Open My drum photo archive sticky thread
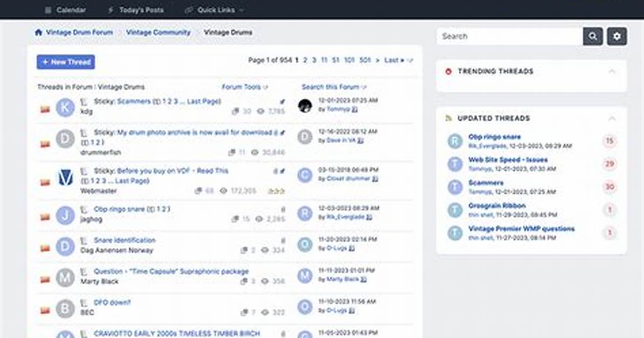This screenshot has height=338, width=644. point(195,132)
